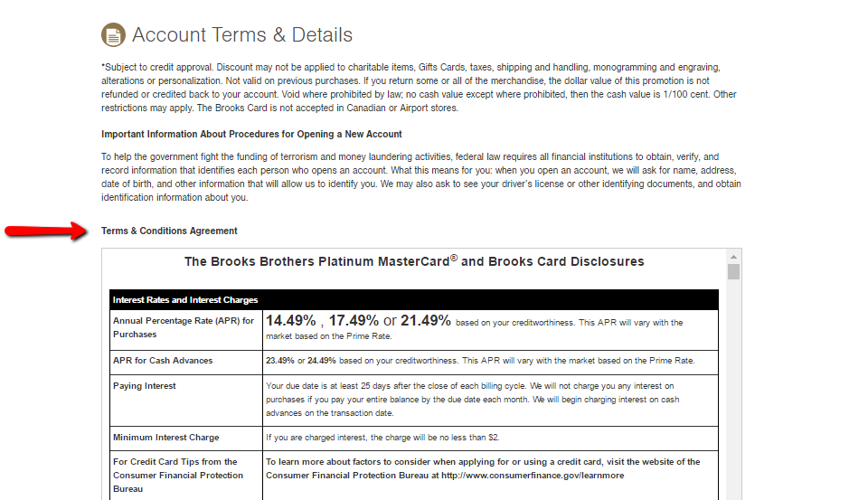Click the Interest Rates and Interest Charges header
Viewport: 868px width, 500px height.
point(185,300)
